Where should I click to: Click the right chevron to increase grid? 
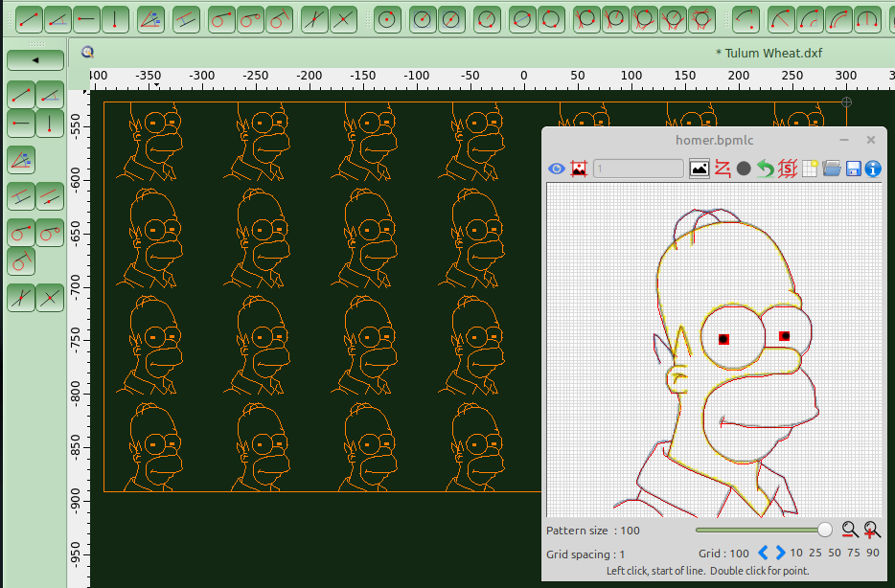[780, 553]
